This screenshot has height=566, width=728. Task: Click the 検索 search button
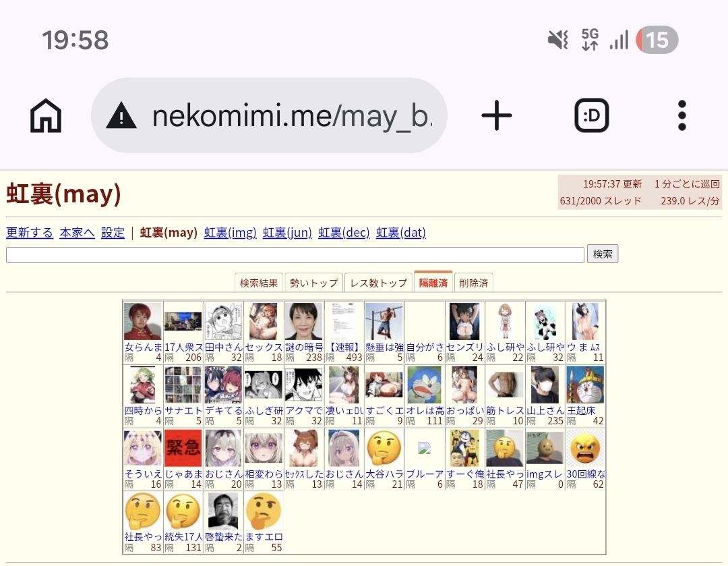click(x=602, y=254)
